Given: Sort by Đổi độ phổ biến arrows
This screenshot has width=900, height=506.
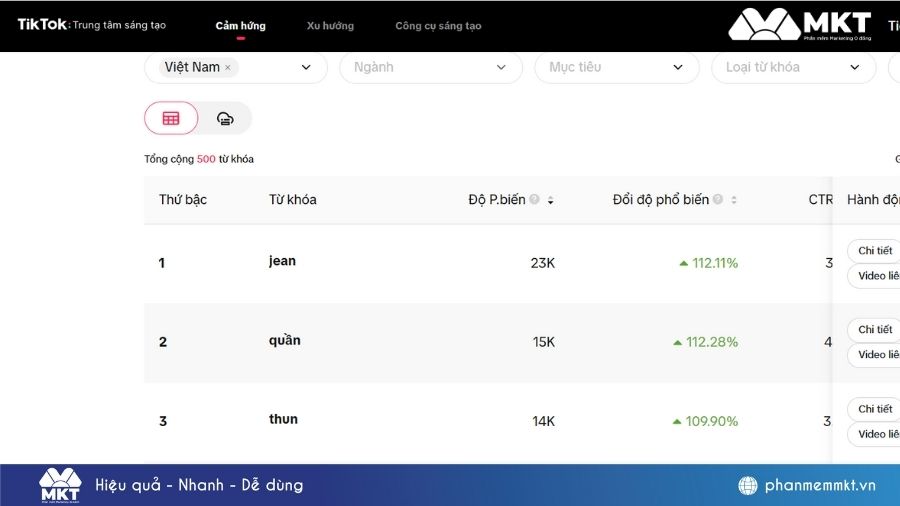Looking at the screenshot, I should click(x=734, y=200).
